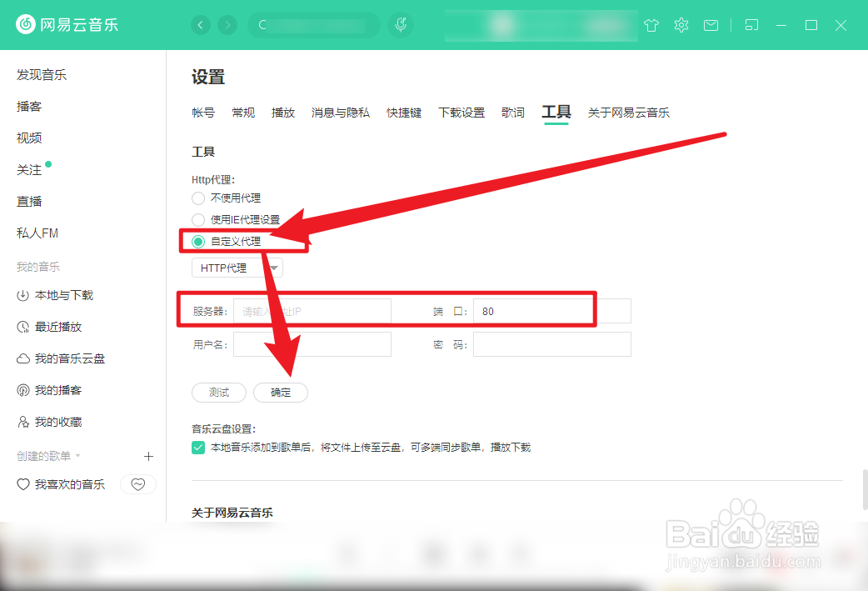
Task: Click the 我的收藏 sidebar label
Action: click(58, 422)
